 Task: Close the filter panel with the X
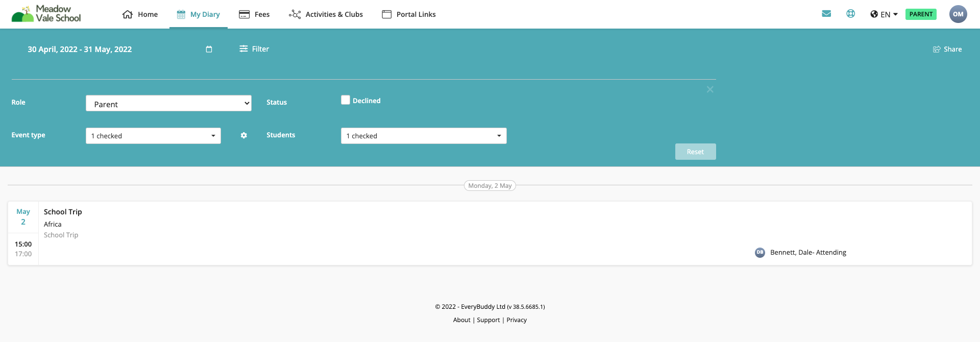tap(710, 89)
